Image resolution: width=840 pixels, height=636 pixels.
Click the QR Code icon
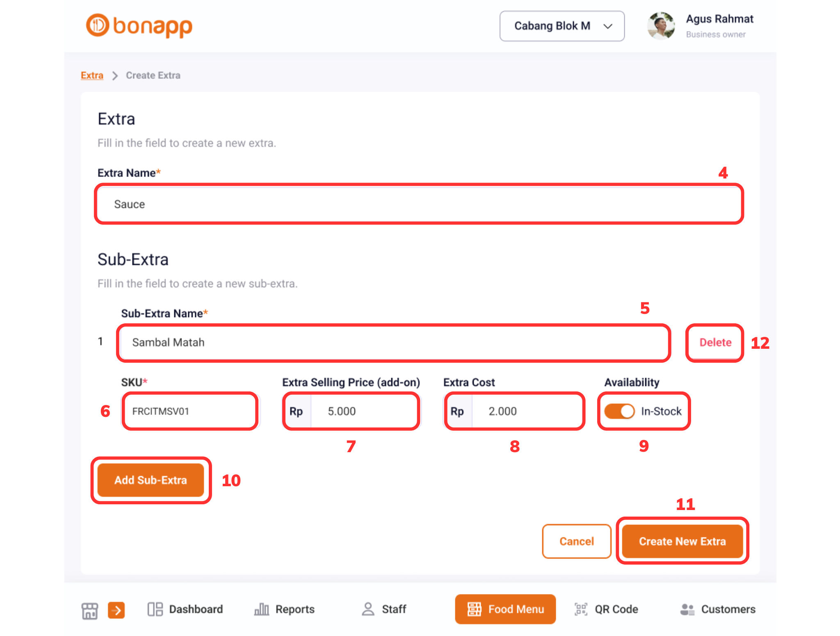click(580, 609)
